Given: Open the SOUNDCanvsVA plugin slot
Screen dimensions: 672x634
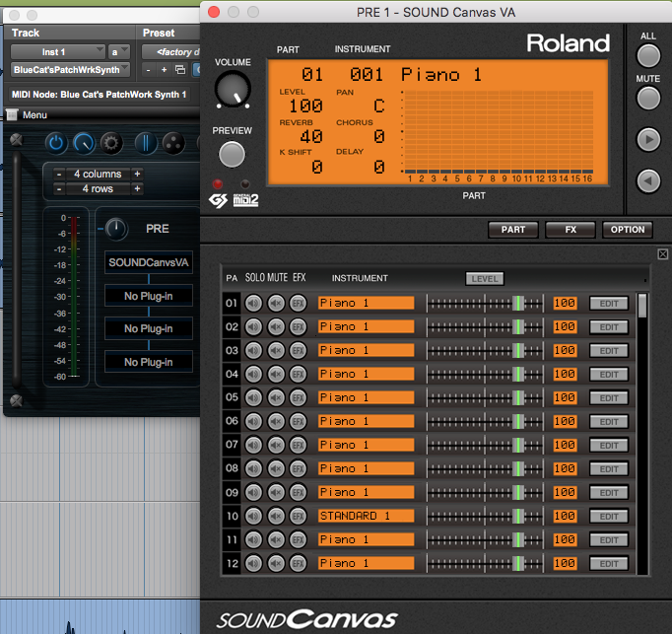Looking at the screenshot, I should [148, 262].
